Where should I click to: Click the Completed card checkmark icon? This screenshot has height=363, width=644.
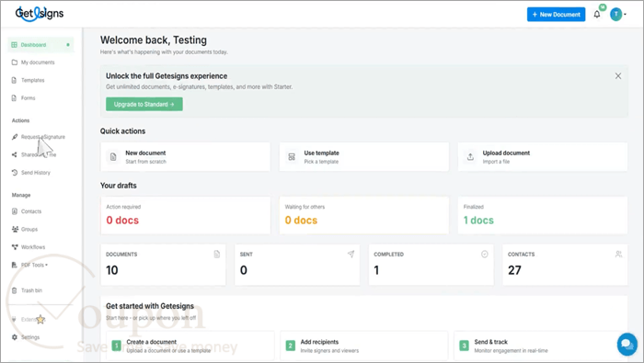(x=485, y=255)
